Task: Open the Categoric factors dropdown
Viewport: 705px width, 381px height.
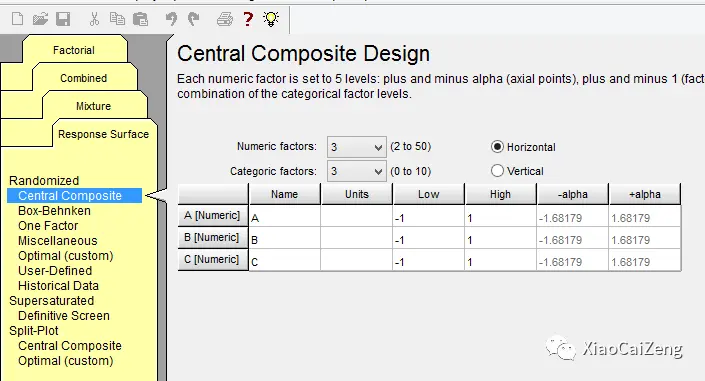Action: (357, 171)
